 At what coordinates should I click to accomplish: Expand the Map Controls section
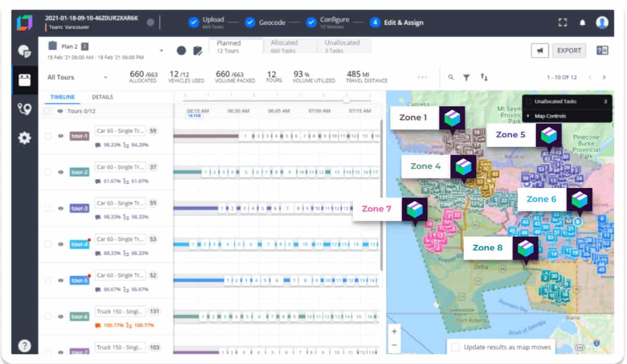tap(529, 116)
